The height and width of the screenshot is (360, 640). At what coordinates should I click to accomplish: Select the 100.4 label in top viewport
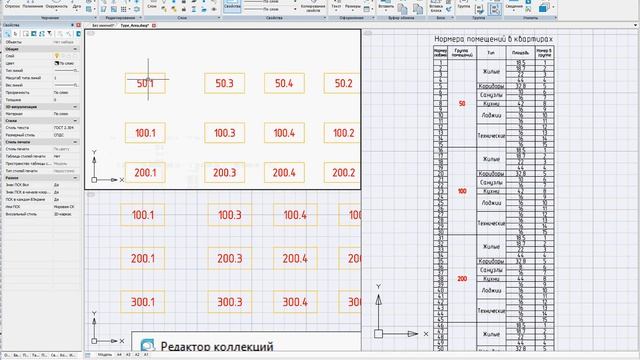284,133
